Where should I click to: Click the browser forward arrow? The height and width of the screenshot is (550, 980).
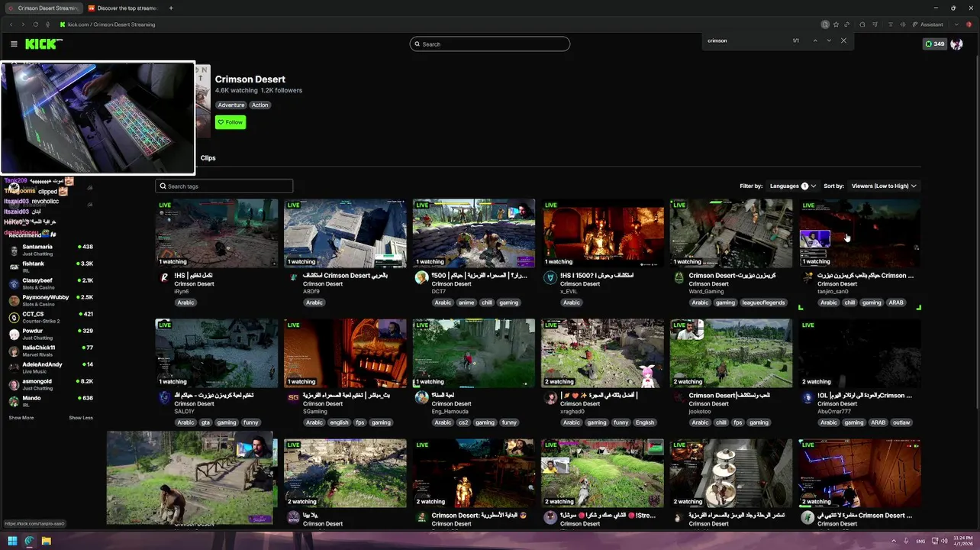23,24
